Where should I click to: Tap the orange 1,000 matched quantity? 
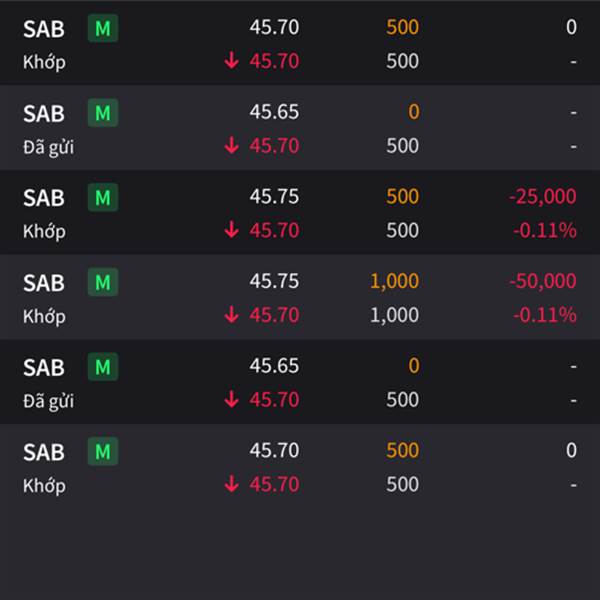tap(395, 281)
